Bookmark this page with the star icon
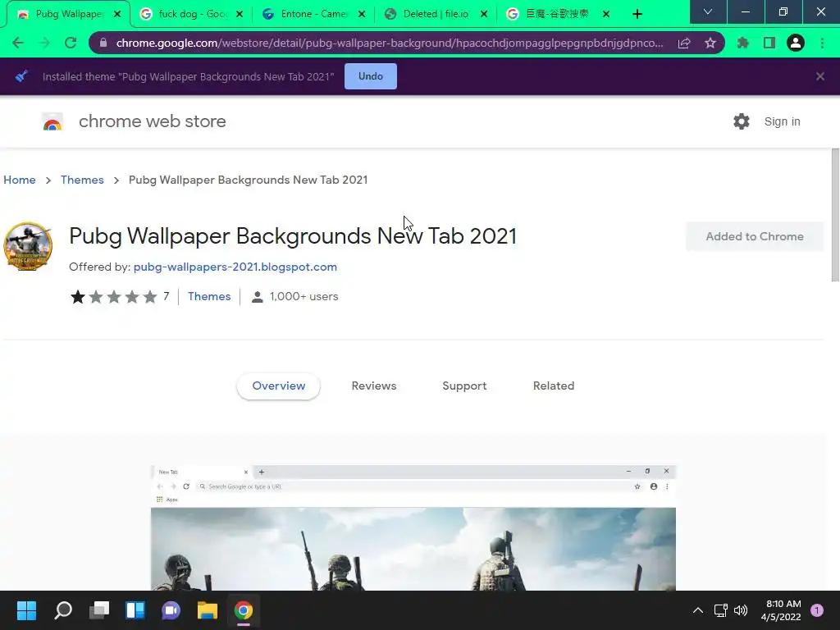840x630 pixels. (710, 43)
